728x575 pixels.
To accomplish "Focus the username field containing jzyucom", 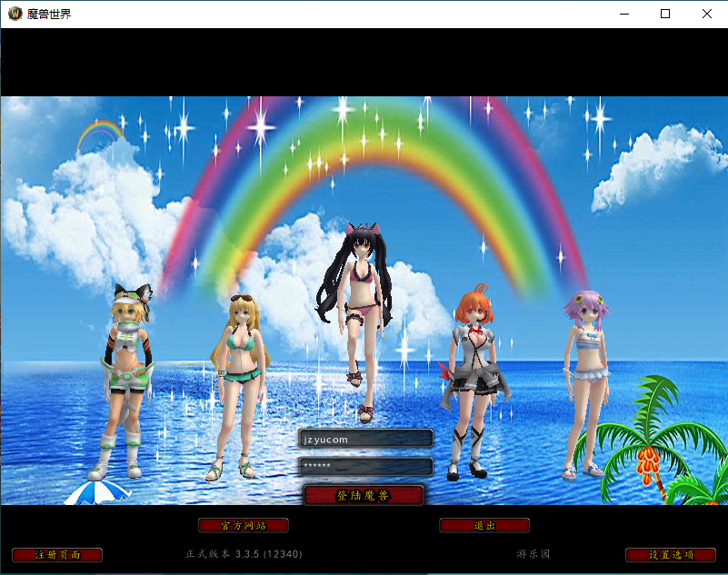I will (x=365, y=439).
